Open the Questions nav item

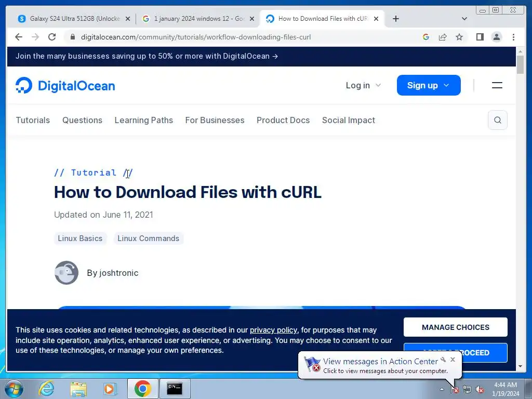click(x=82, y=120)
